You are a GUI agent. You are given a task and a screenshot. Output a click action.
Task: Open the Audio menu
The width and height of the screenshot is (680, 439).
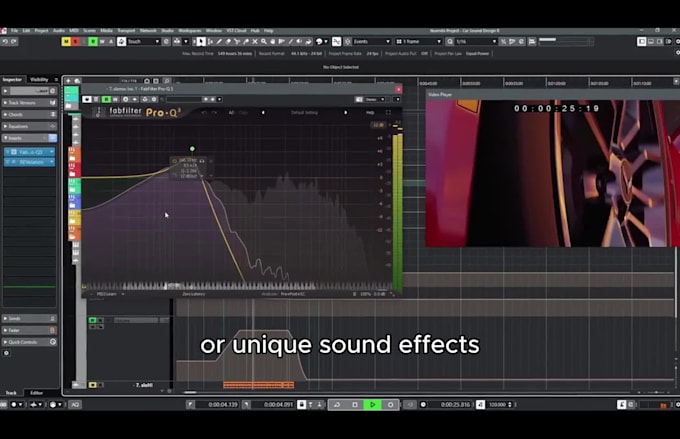click(x=59, y=31)
